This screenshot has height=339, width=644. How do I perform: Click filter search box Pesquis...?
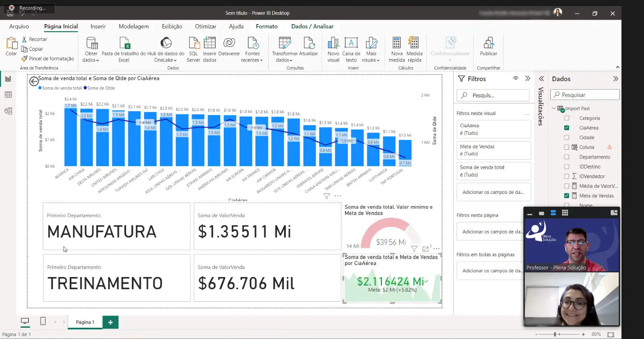point(493,95)
